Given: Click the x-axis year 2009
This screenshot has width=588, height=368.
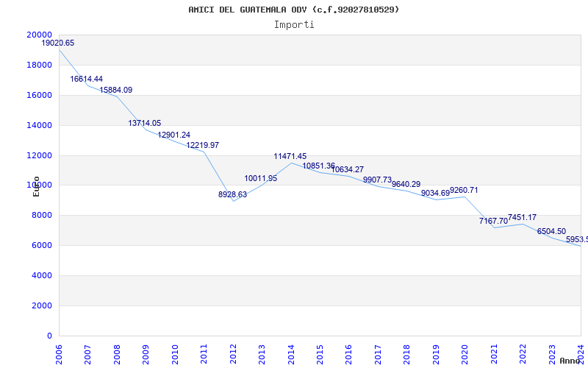Looking at the screenshot, I should (146, 354).
